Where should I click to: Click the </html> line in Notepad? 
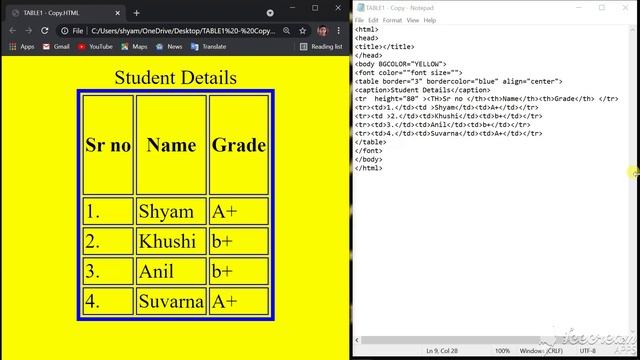pos(368,168)
